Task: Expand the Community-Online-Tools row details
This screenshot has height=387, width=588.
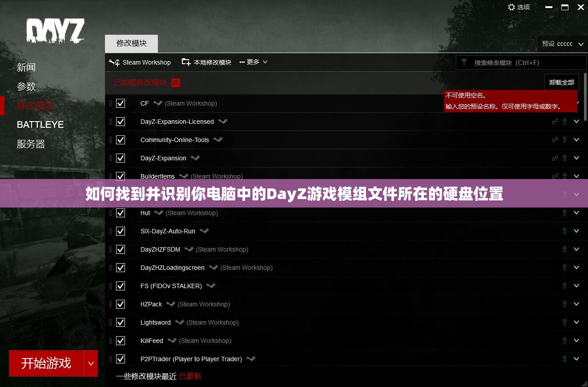Action: tap(577, 140)
